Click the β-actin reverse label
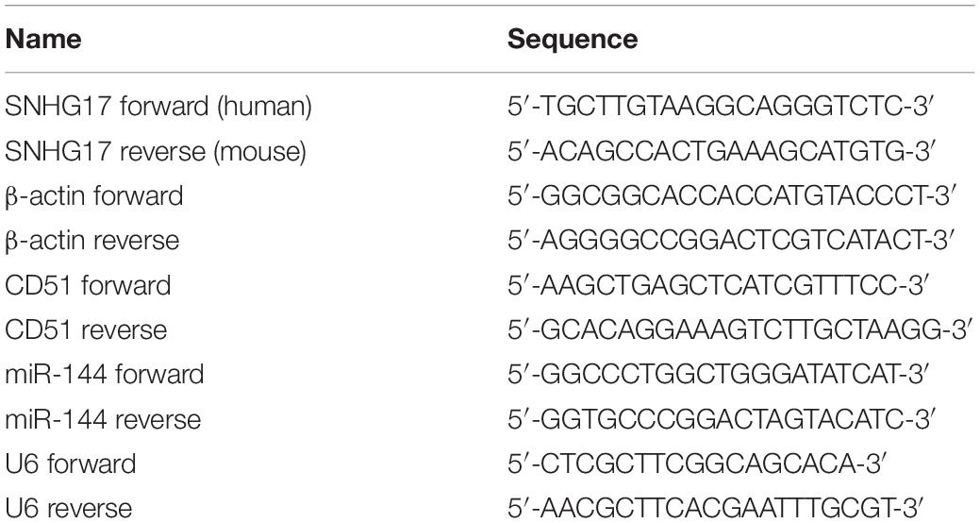Screen dimensions: 980x523 coord(91,241)
